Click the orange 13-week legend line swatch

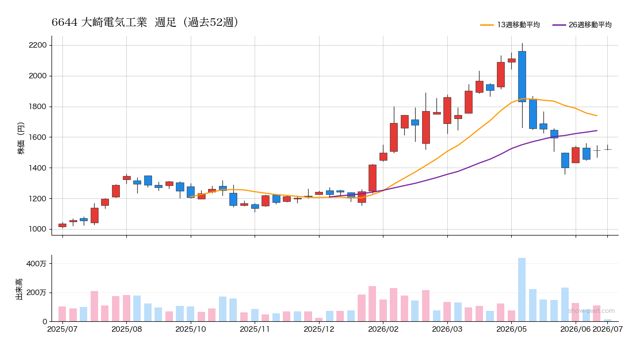tap(487, 25)
